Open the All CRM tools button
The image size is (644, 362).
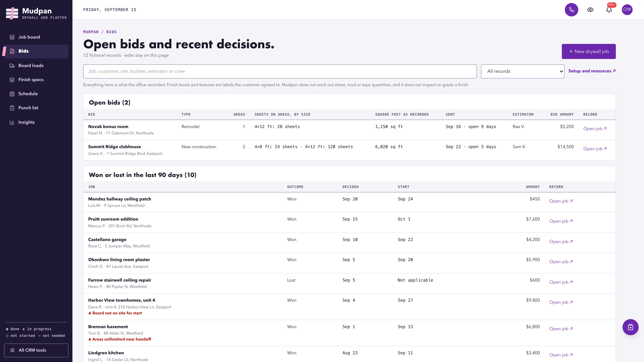36,350
